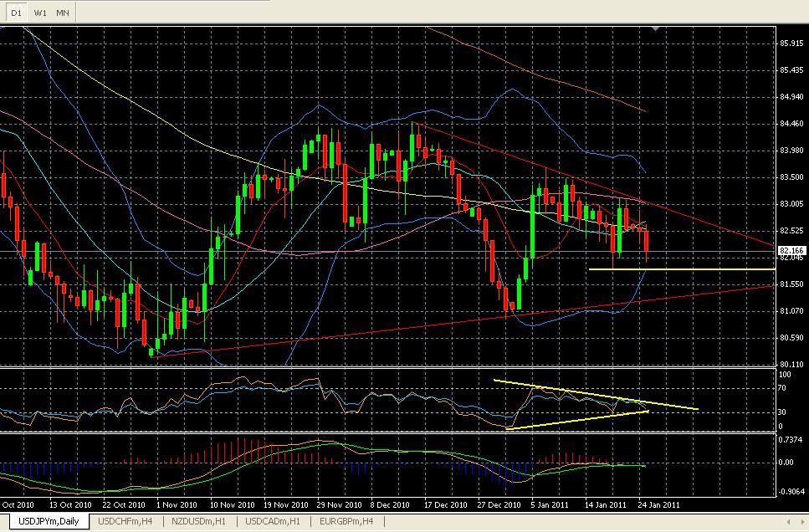Select the red ascending trendline on chart

pyautogui.click(x=464, y=321)
